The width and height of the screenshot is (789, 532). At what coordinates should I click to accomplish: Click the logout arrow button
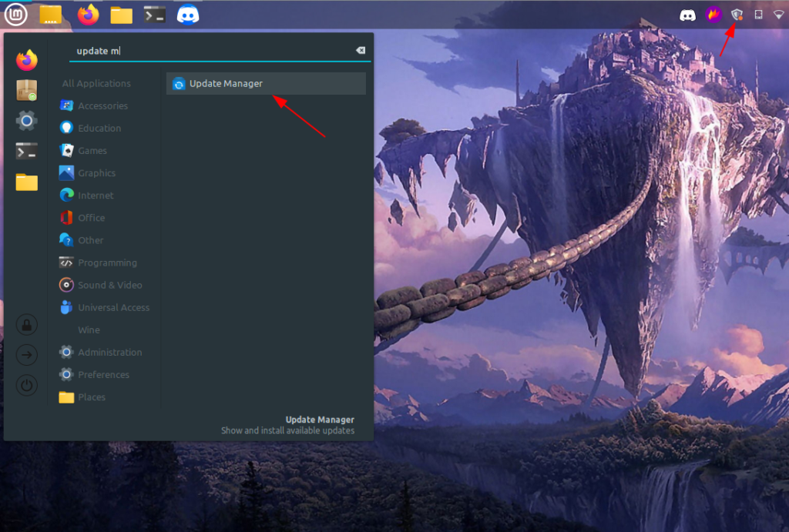(x=27, y=355)
